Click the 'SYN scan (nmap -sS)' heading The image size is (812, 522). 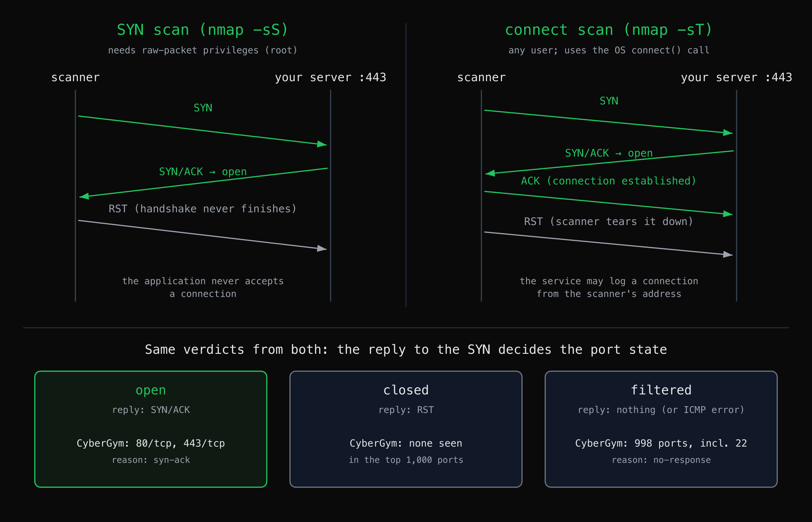click(203, 30)
